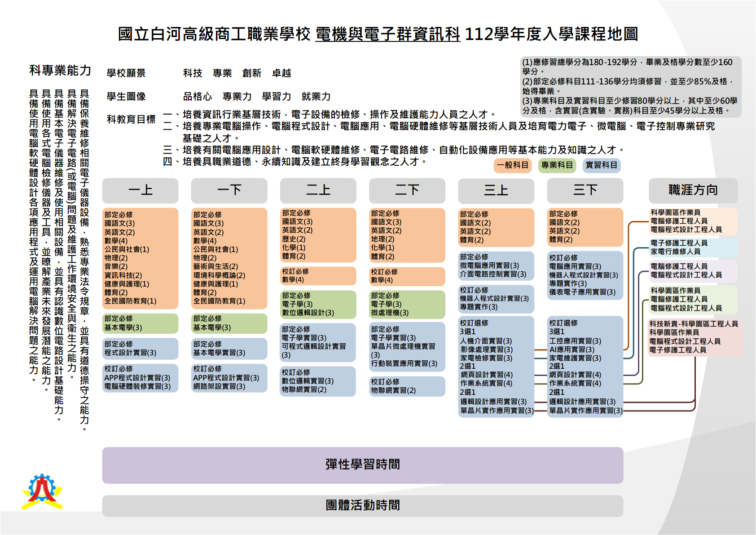
Task: Click 公民與社會(1) in the 一上 column
Action: point(127,249)
